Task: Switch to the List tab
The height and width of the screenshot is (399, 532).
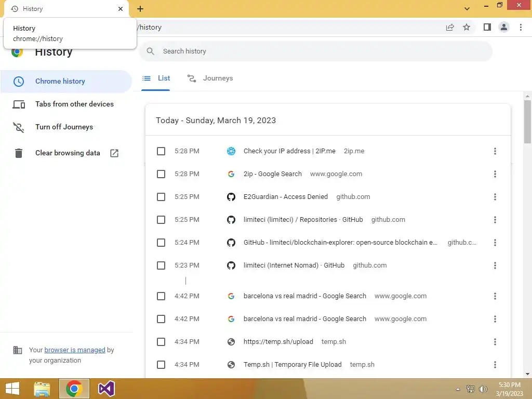Action: 156,78
